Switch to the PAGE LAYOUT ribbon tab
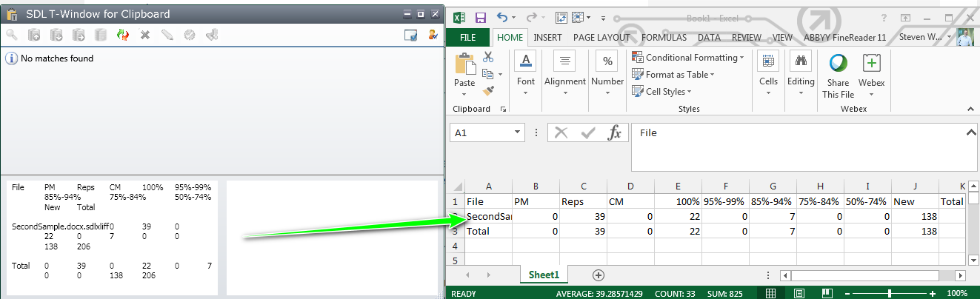This screenshot has width=980, height=299. 601,37
